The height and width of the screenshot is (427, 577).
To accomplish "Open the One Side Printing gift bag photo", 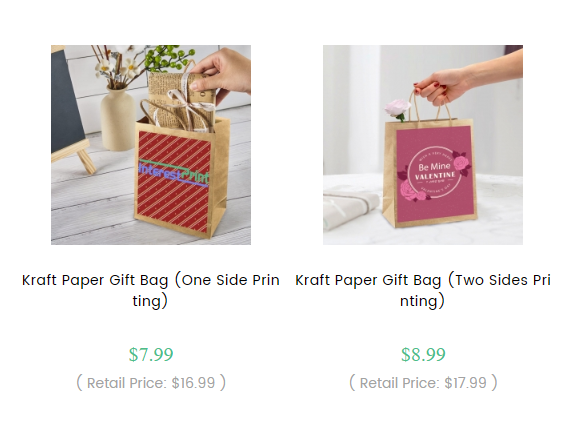I will coord(151,145).
